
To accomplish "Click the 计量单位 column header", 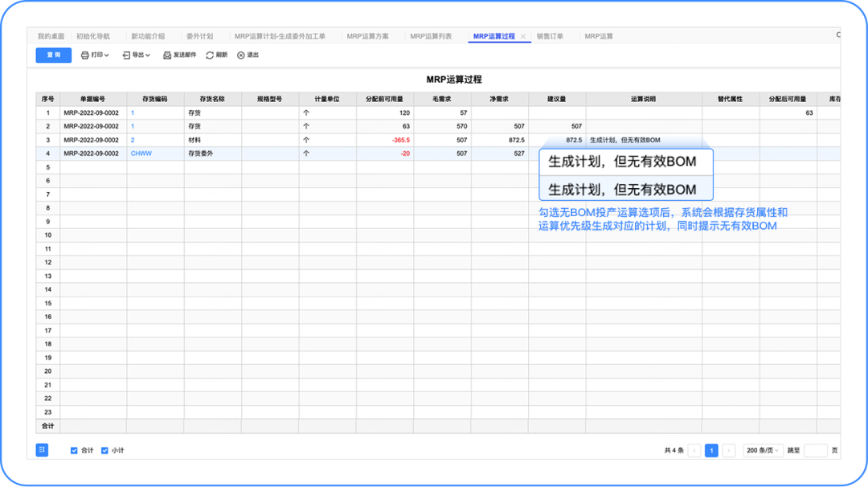I will point(327,99).
